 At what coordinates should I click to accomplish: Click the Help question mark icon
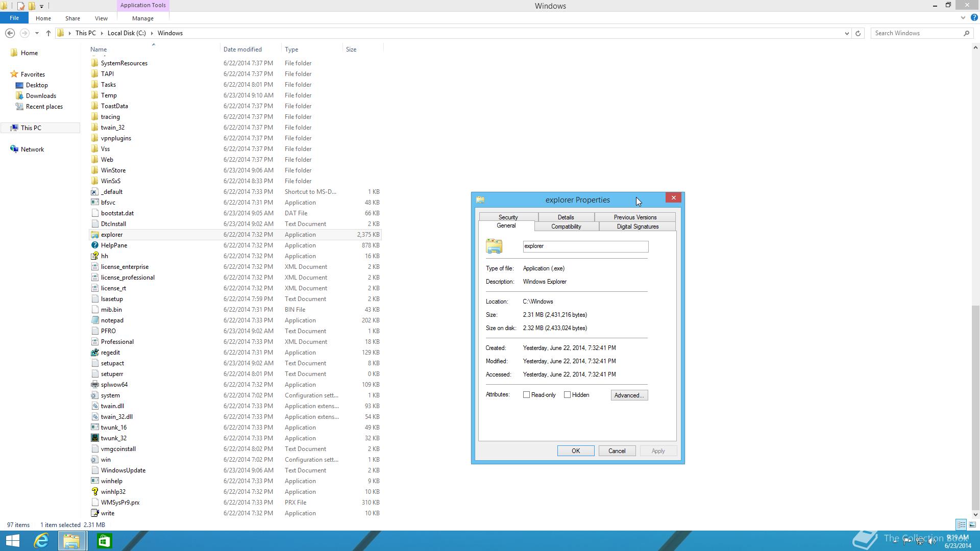click(x=974, y=18)
